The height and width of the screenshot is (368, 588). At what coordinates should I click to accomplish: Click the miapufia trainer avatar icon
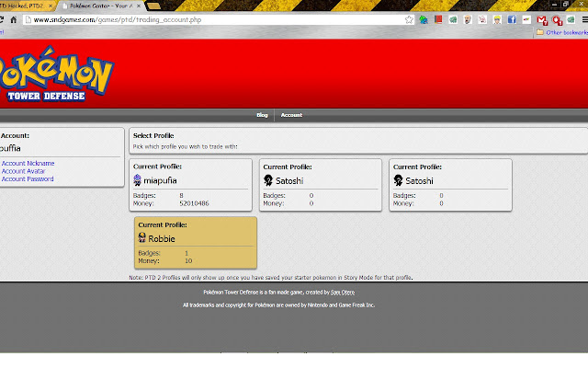[x=137, y=180]
